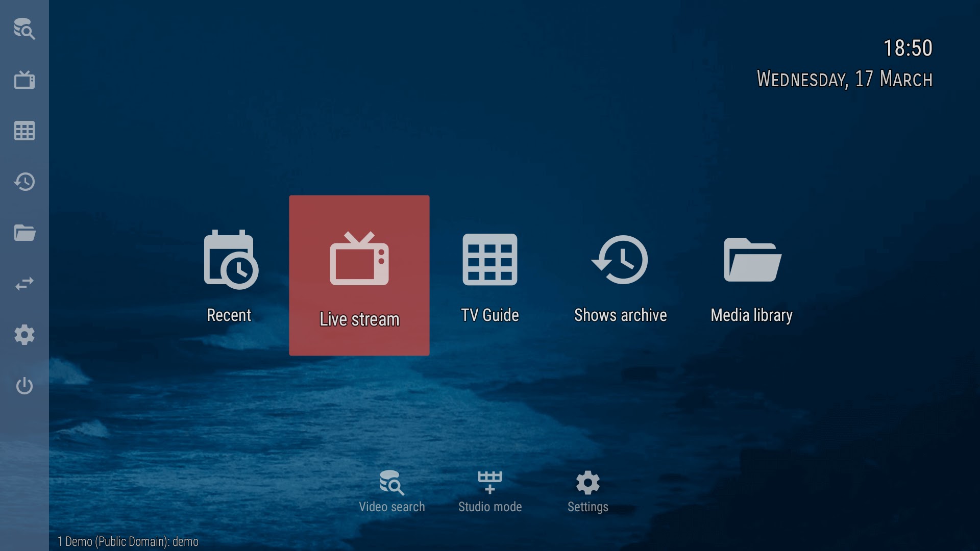
Task: Select demo account label at bottom
Action: click(128, 541)
